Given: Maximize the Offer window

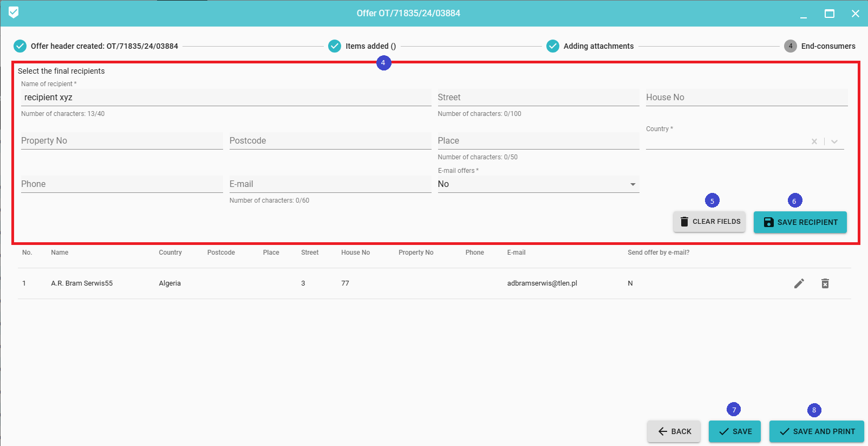Looking at the screenshot, I should click(x=829, y=14).
